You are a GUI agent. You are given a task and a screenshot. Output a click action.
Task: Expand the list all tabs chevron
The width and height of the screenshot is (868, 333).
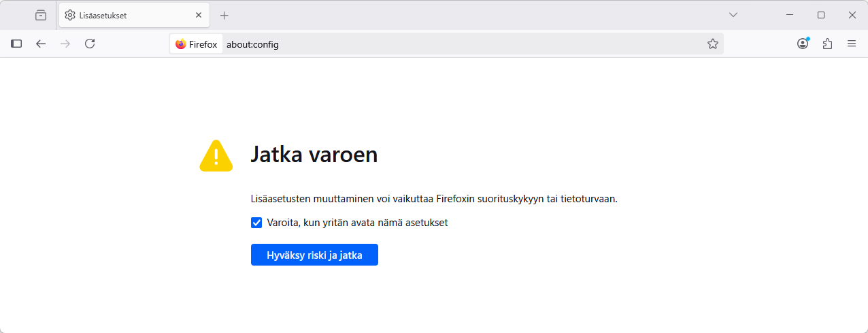[x=733, y=15]
